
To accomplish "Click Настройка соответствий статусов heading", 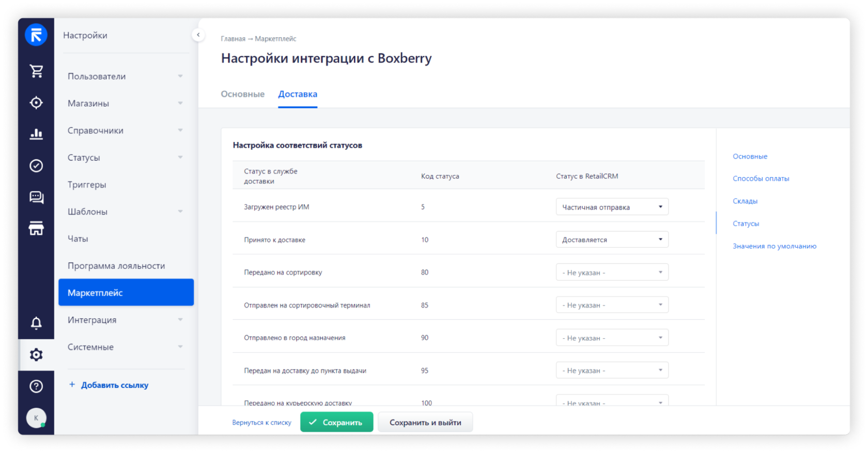I will click(297, 145).
